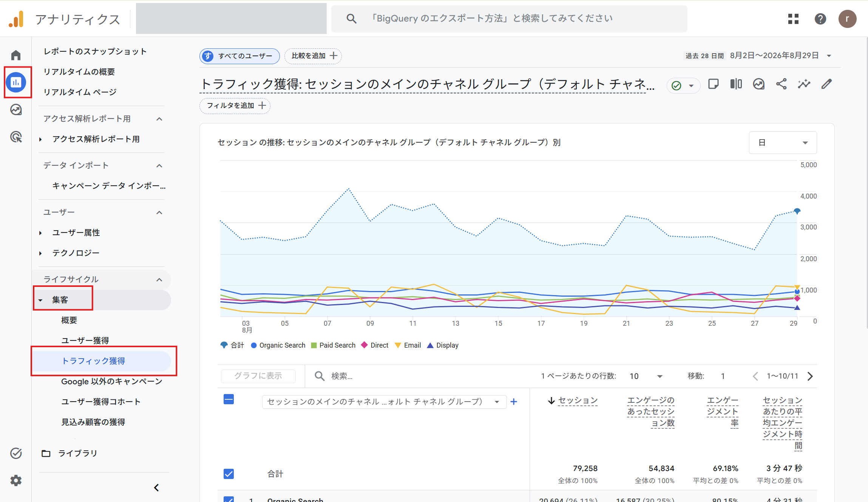
Task: Click the plus icon to add dimension
Action: [x=514, y=402]
